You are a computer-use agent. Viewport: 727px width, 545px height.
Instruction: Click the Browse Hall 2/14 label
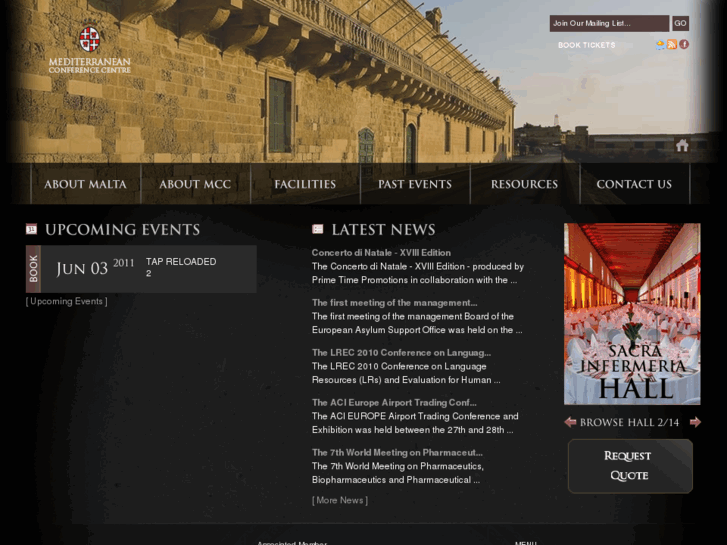click(629, 423)
